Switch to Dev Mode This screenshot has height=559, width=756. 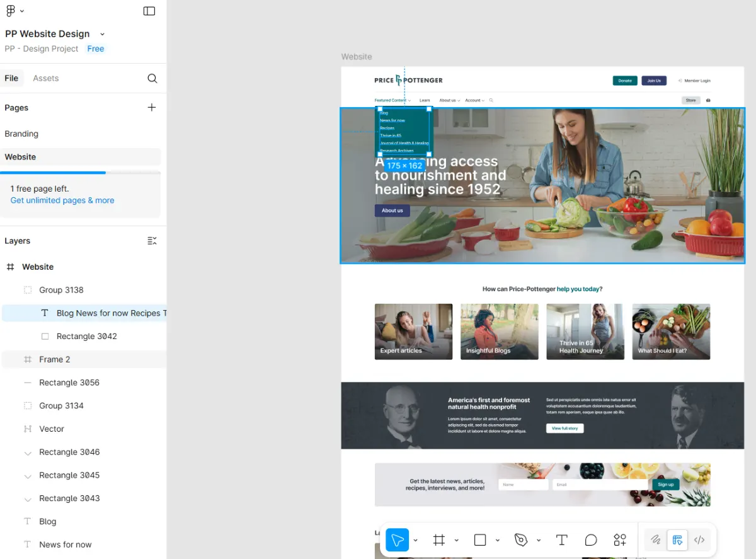click(699, 540)
